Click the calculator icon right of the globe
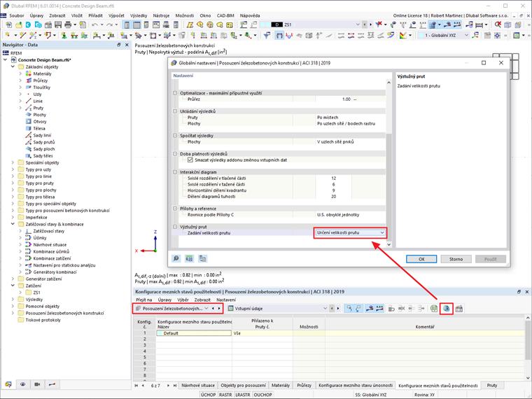 (x=459, y=309)
